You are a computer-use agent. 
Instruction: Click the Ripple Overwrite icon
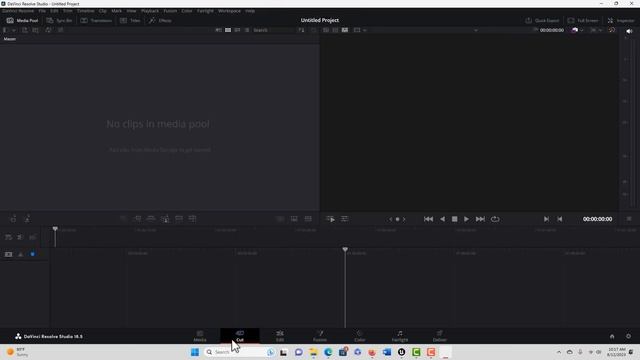tap(151, 219)
